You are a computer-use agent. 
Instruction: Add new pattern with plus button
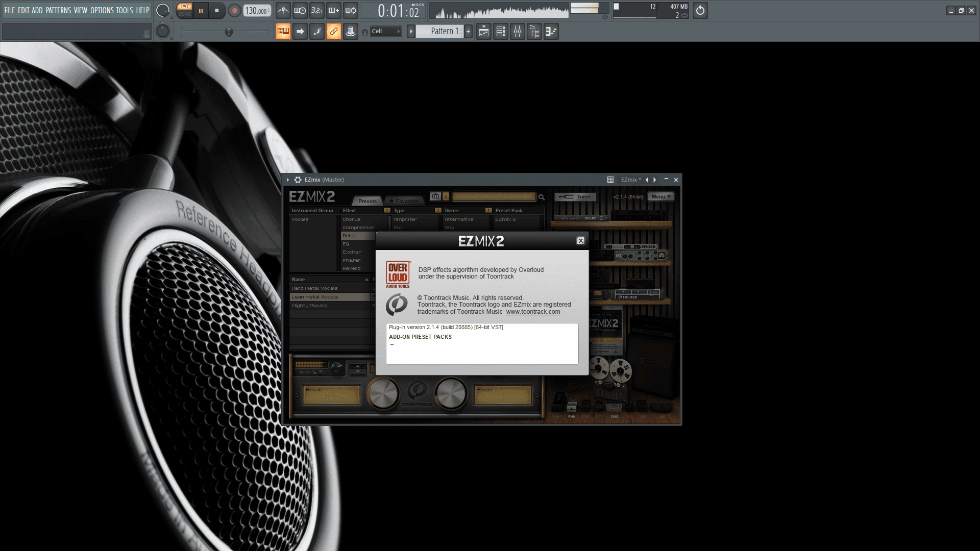pyautogui.click(x=468, y=32)
